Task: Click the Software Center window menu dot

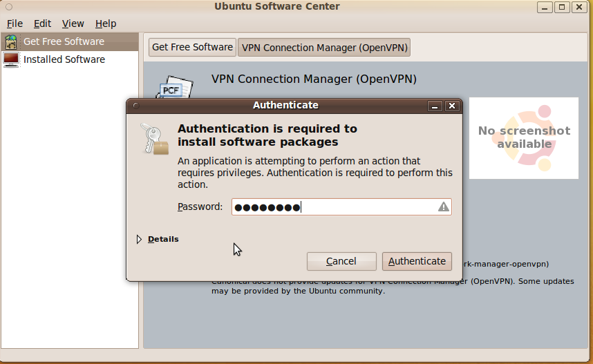Action: point(9,7)
